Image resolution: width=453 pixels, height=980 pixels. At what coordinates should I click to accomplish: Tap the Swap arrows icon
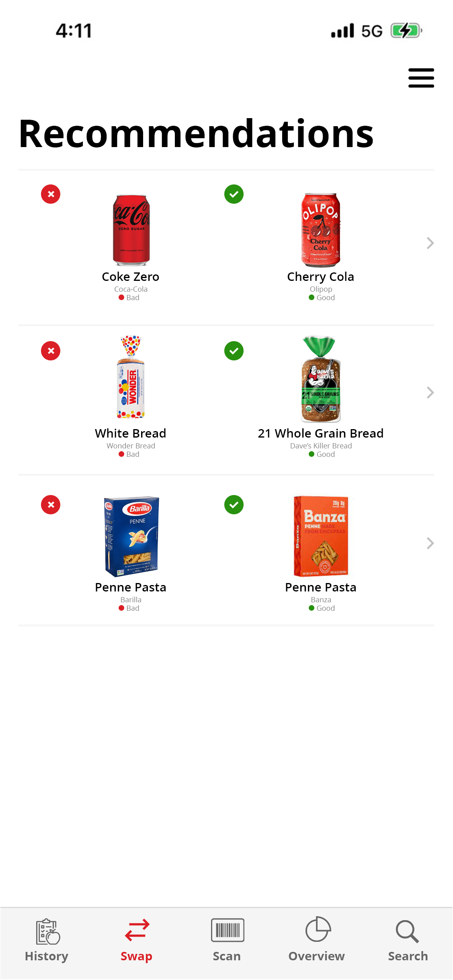137,930
